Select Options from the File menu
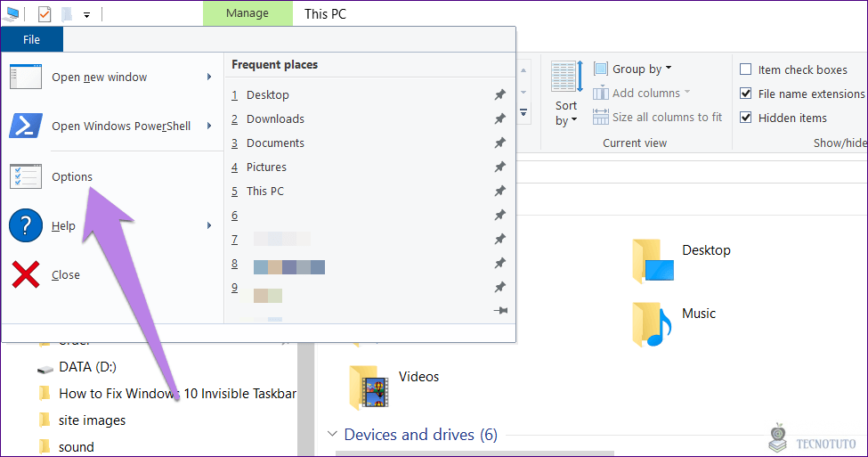The image size is (868, 457). pyautogui.click(x=112, y=176)
